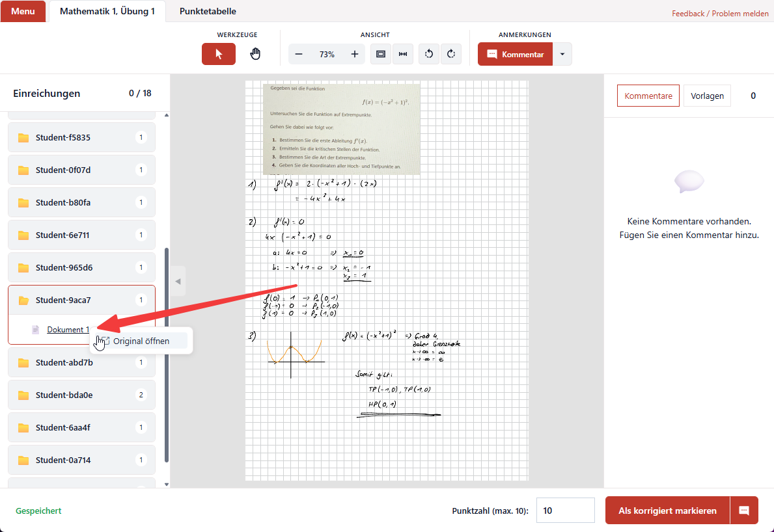Screen dimensions: 774x532
Task: Zoom out with the minus button
Action: pyautogui.click(x=299, y=54)
